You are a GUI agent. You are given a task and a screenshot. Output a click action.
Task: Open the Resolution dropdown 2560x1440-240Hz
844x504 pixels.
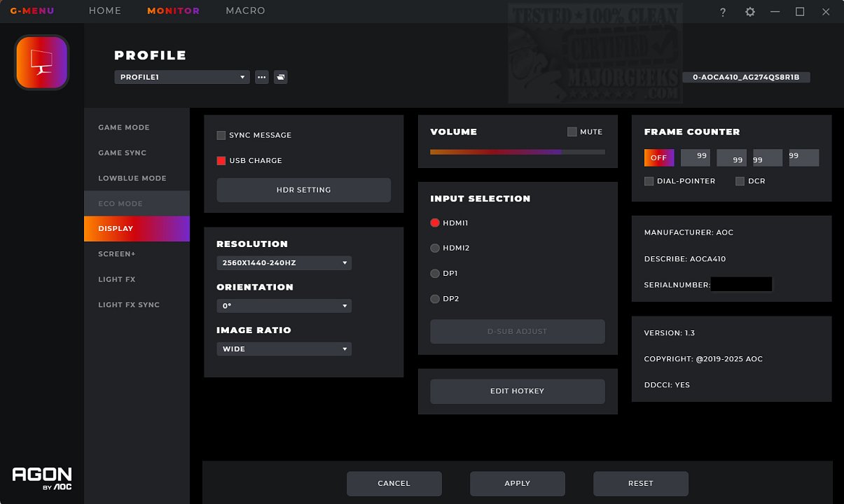coord(284,263)
